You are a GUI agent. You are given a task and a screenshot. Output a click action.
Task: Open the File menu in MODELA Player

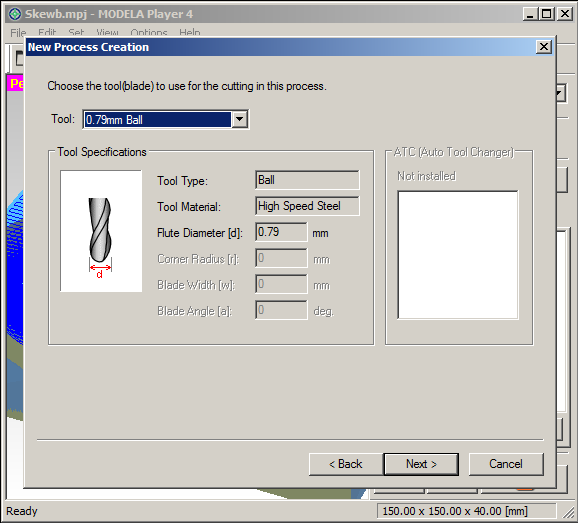18,32
